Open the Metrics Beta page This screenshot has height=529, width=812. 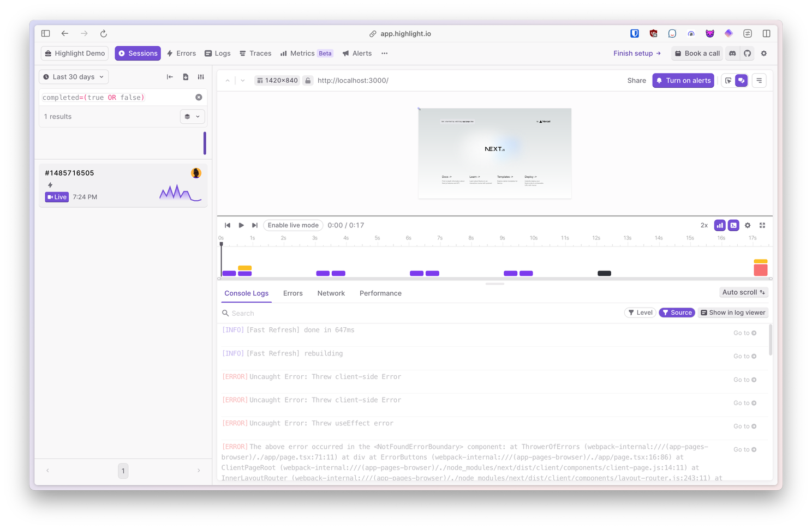(307, 53)
